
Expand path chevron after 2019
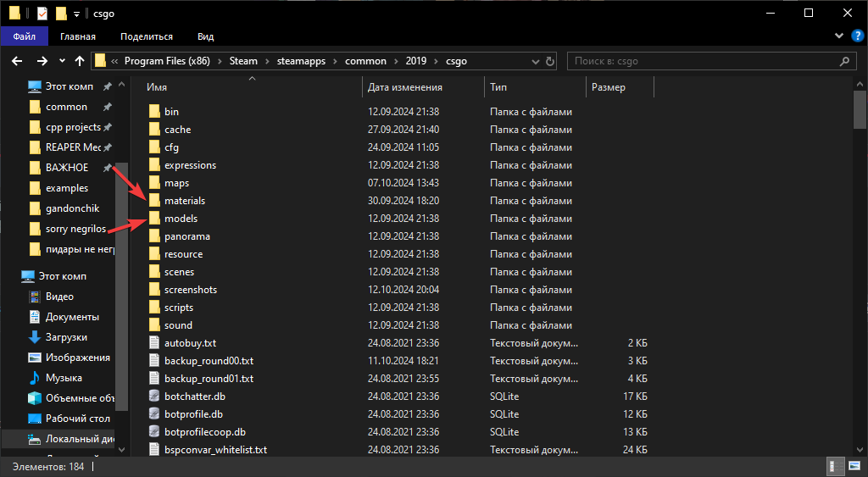(437, 61)
